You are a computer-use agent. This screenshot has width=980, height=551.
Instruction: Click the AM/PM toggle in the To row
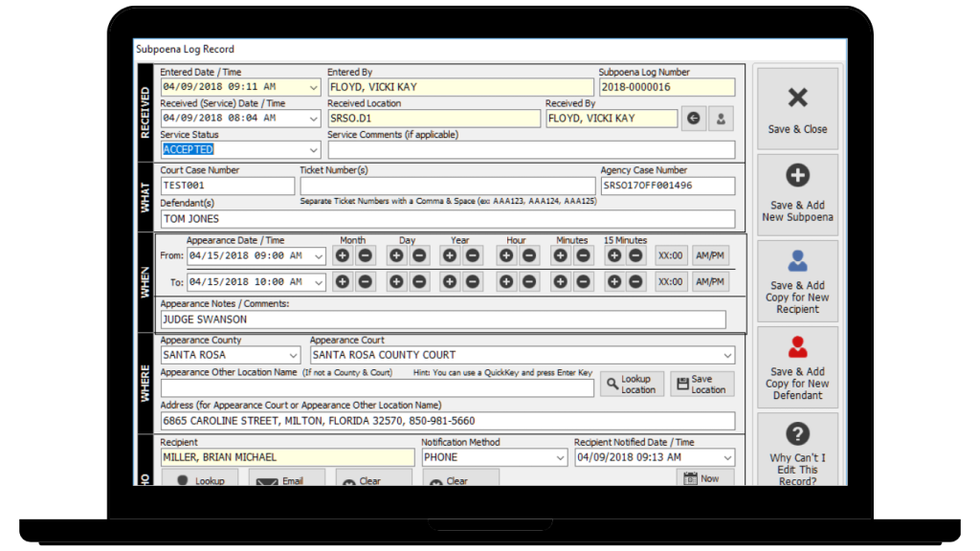tap(710, 281)
